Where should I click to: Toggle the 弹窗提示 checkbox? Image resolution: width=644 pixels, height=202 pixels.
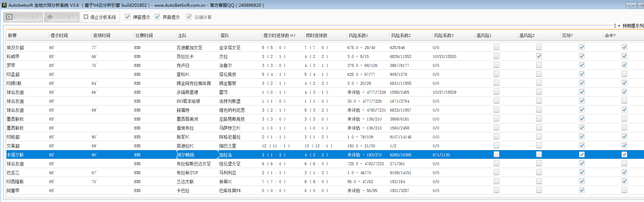pyautogui.click(x=128, y=17)
